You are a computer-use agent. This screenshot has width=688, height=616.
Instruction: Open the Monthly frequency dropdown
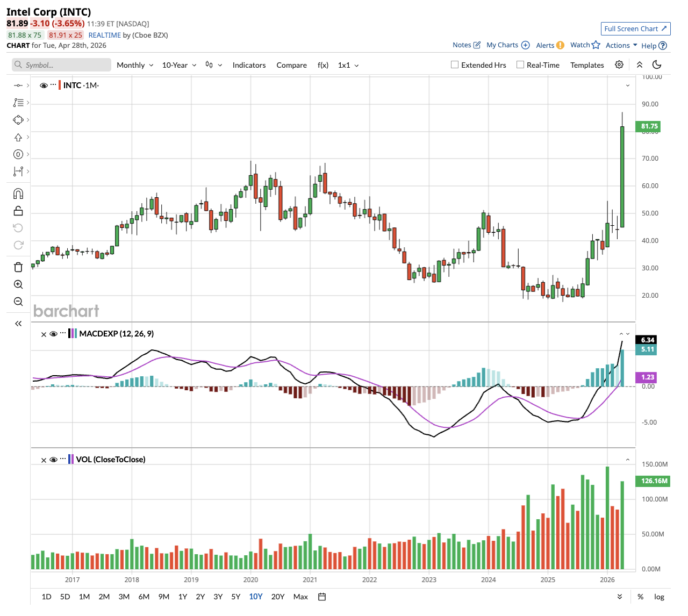click(135, 65)
